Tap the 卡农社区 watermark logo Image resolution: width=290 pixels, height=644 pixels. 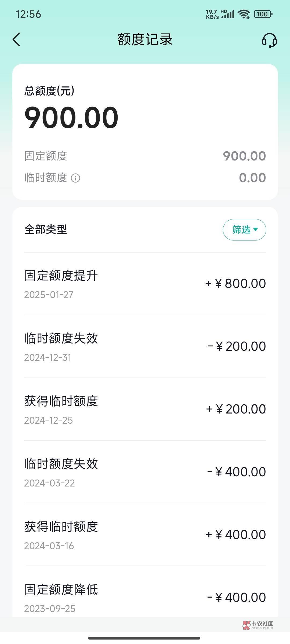click(257, 625)
